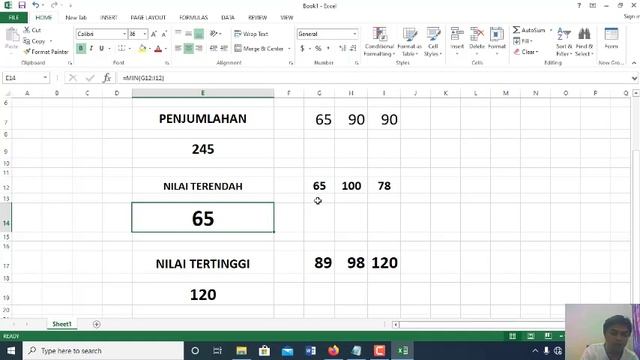Select column E header
Image resolution: width=640 pixels, height=360 pixels.
point(203,93)
